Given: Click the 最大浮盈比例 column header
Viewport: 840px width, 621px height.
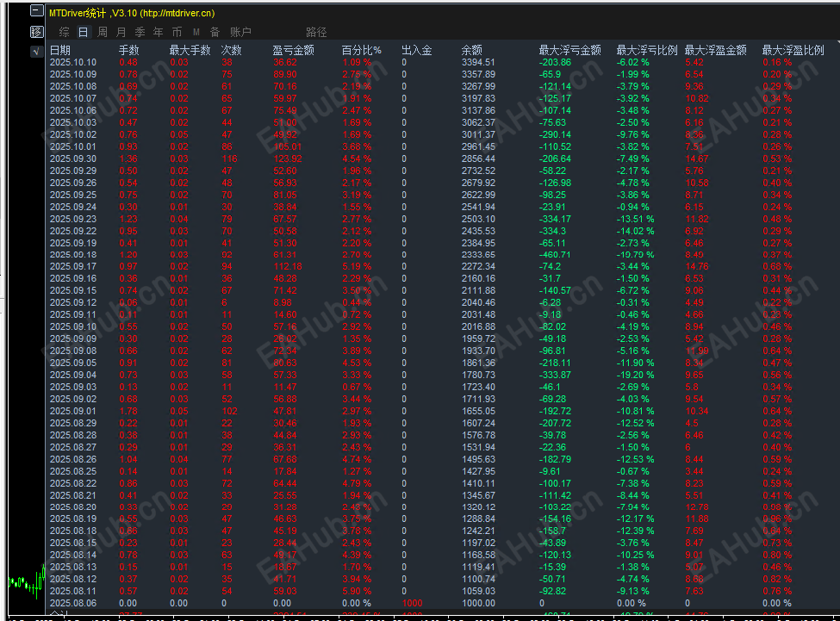Looking at the screenshot, I should (x=793, y=50).
